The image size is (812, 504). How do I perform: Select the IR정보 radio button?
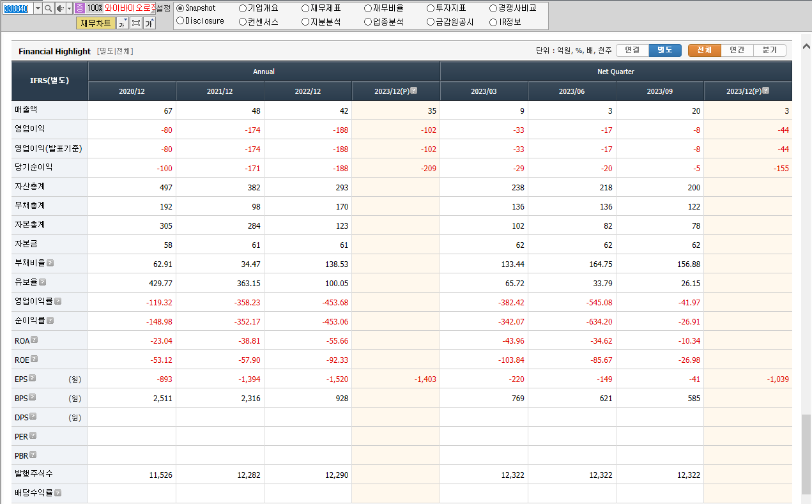click(493, 22)
